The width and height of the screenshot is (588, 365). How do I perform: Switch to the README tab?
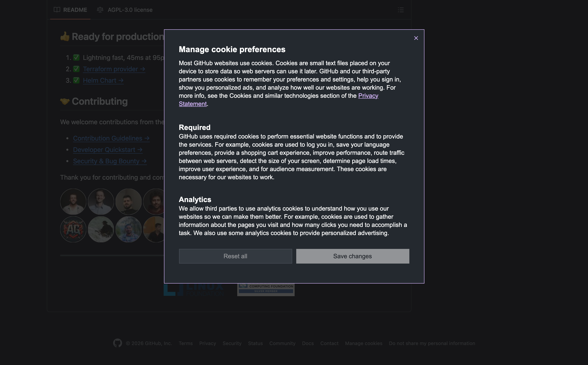(70, 10)
